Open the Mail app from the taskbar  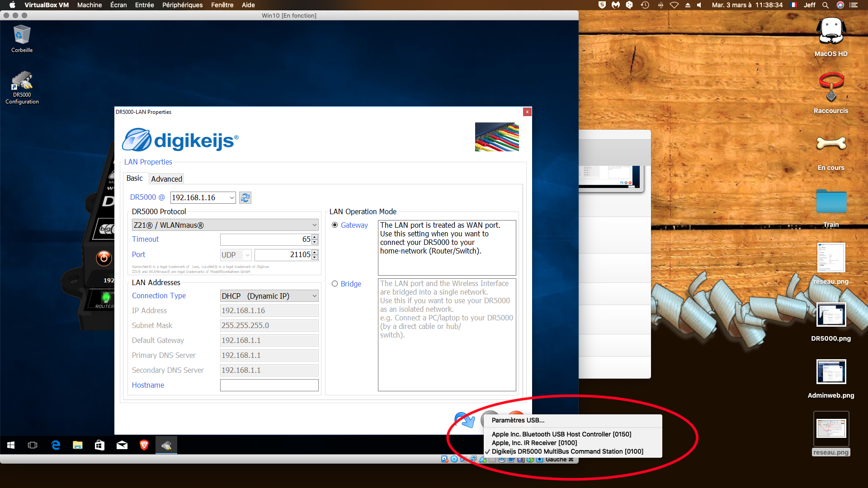[x=122, y=446]
